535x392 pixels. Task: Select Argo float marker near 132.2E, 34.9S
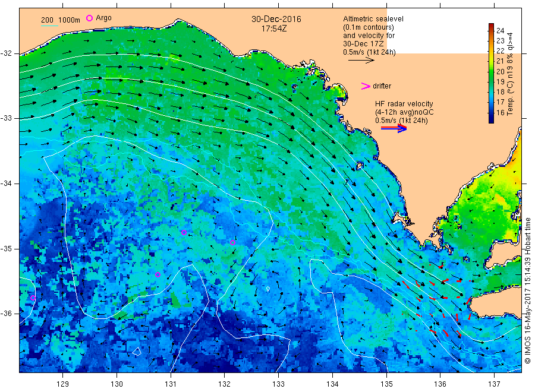coord(232,243)
